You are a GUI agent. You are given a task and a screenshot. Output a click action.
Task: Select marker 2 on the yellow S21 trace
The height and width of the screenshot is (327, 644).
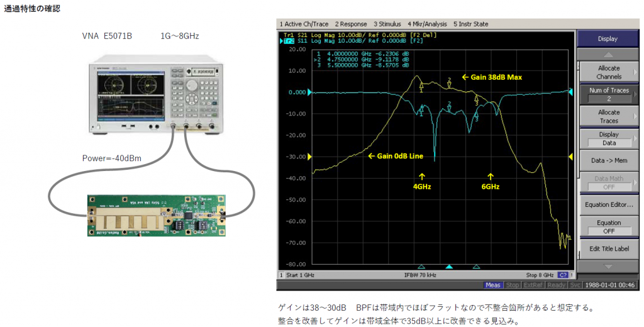(x=449, y=83)
